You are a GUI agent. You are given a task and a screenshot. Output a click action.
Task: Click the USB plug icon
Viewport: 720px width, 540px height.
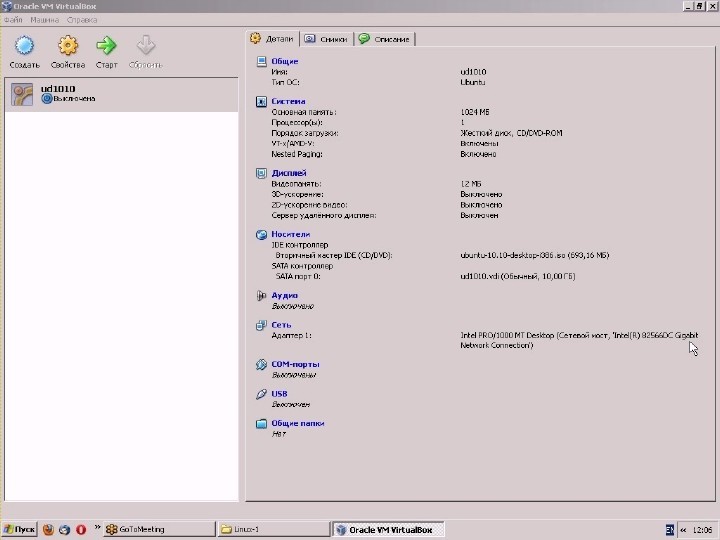261,394
